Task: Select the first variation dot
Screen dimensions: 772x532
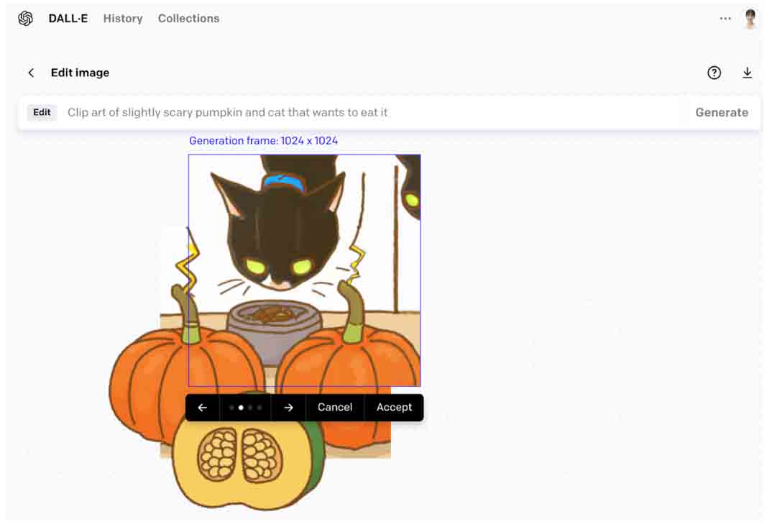Action: [231, 408]
